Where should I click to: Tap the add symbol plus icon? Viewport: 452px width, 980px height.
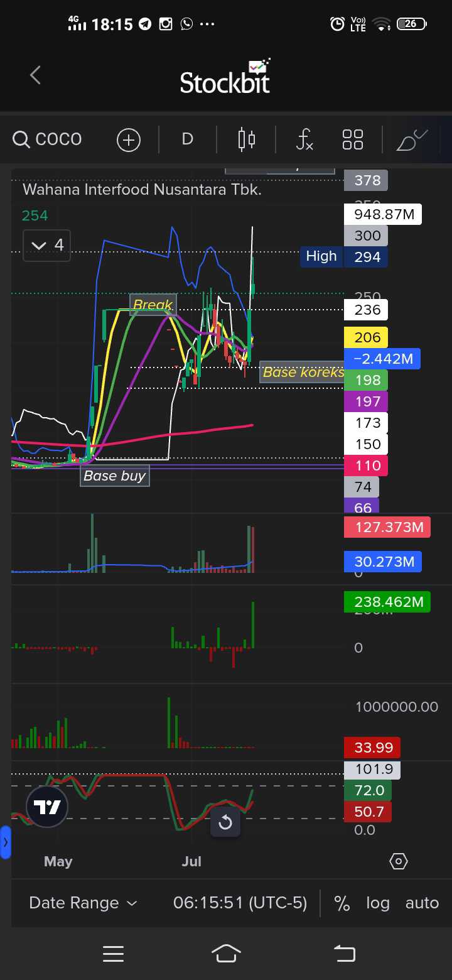pos(129,139)
